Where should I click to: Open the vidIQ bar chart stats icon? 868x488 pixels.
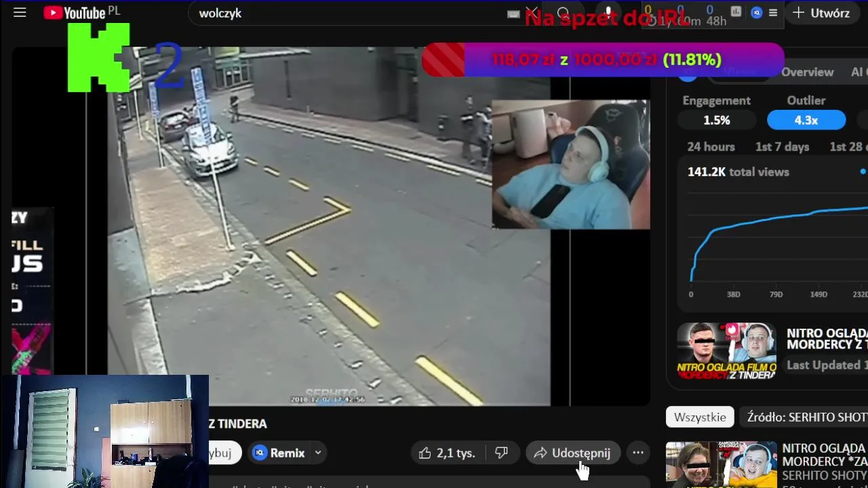pos(736,12)
